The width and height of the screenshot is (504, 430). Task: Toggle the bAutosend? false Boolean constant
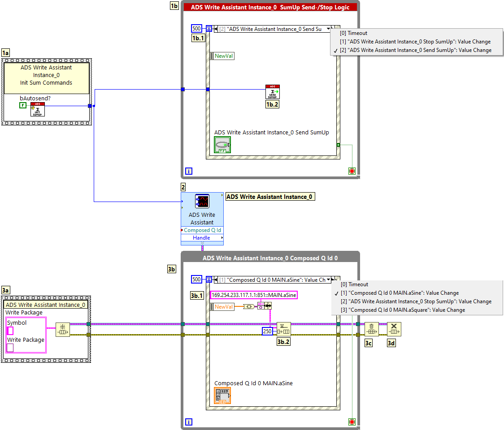(x=22, y=105)
